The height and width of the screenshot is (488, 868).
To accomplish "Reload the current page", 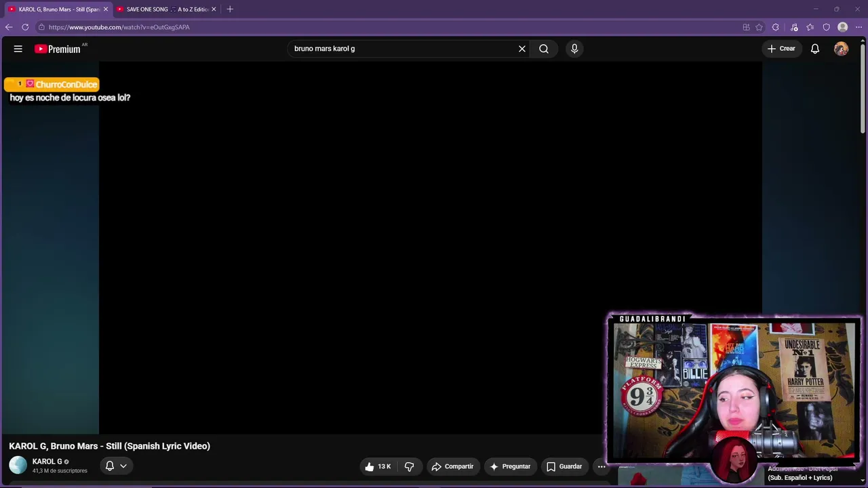I will (x=25, y=27).
